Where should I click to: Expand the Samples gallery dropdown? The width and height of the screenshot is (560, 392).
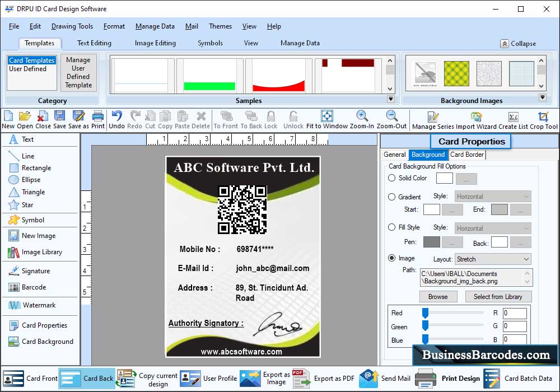pos(391,99)
